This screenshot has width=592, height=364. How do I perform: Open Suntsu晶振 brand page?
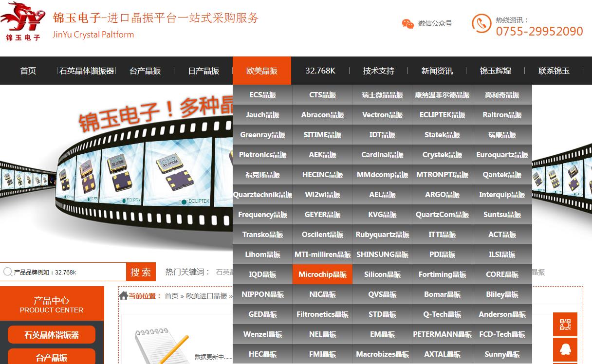point(502,215)
